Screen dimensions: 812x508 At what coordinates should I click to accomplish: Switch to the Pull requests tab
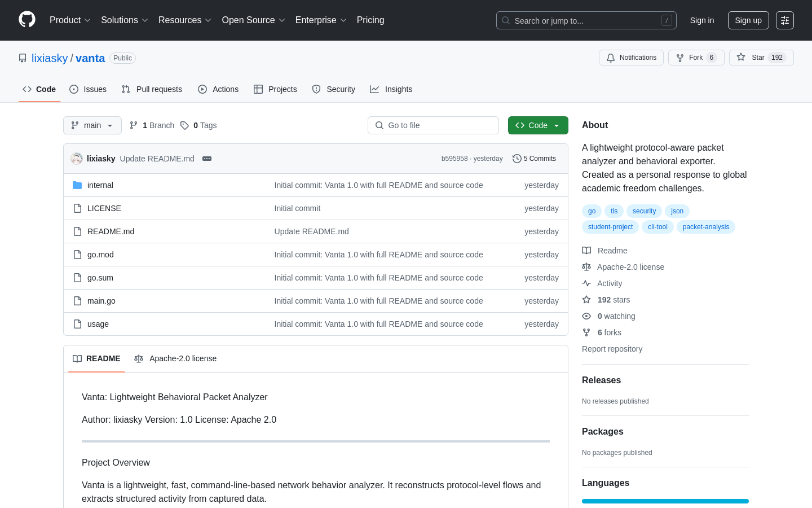[152, 89]
